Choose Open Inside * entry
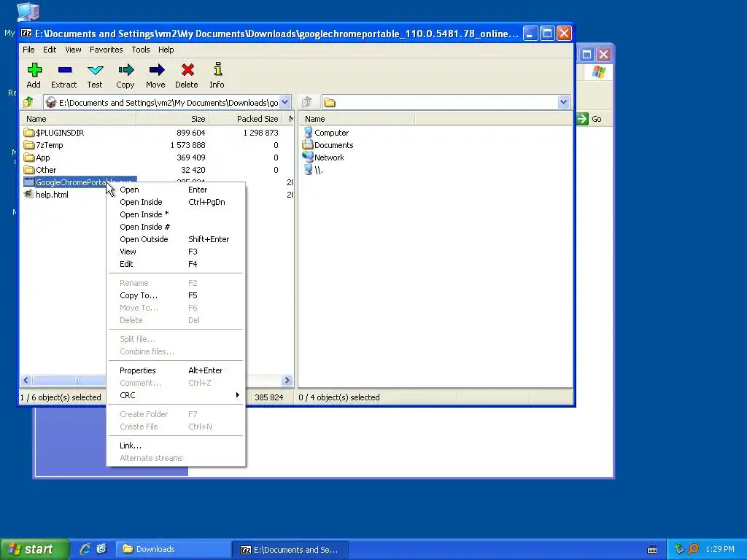 (x=177, y=214)
